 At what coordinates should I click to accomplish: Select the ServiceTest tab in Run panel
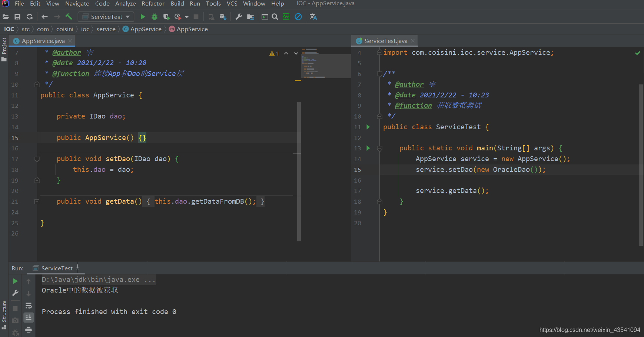[57, 268]
